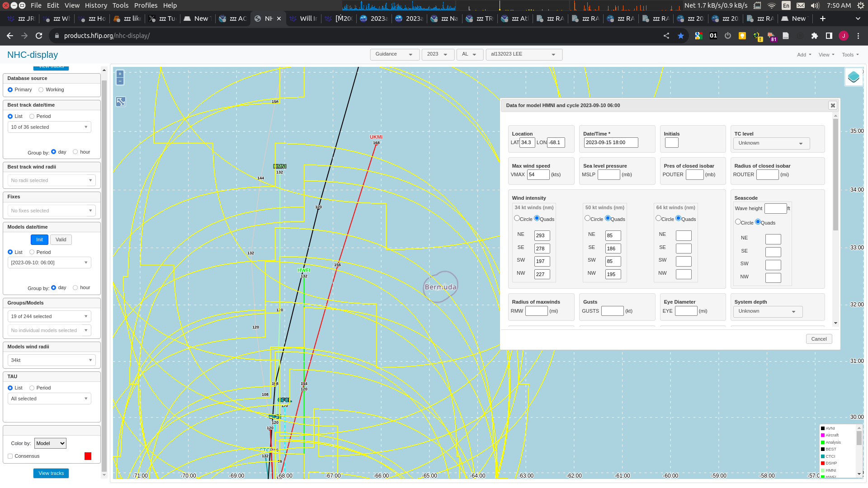Screen dimensions: 868x488
Task: Bookmark this page with the star icon
Action: (x=681, y=36)
